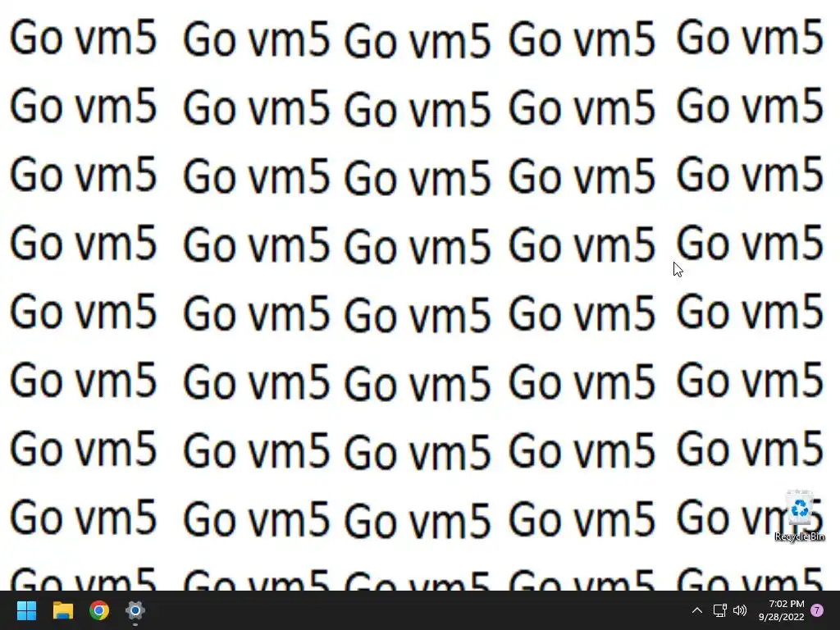Open the clock flyout at 7:02 PM
The width and height of the screenshot is (840, 630).
pos(787,604)
